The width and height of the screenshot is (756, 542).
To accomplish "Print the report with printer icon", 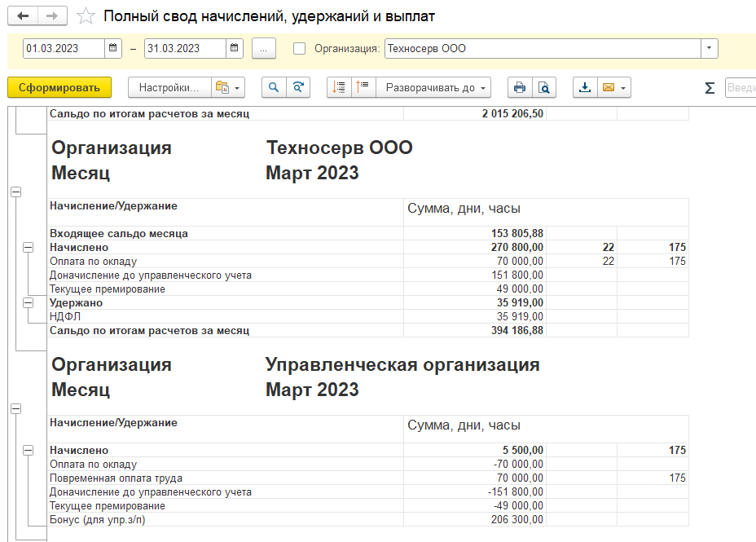I will point(520,87).
